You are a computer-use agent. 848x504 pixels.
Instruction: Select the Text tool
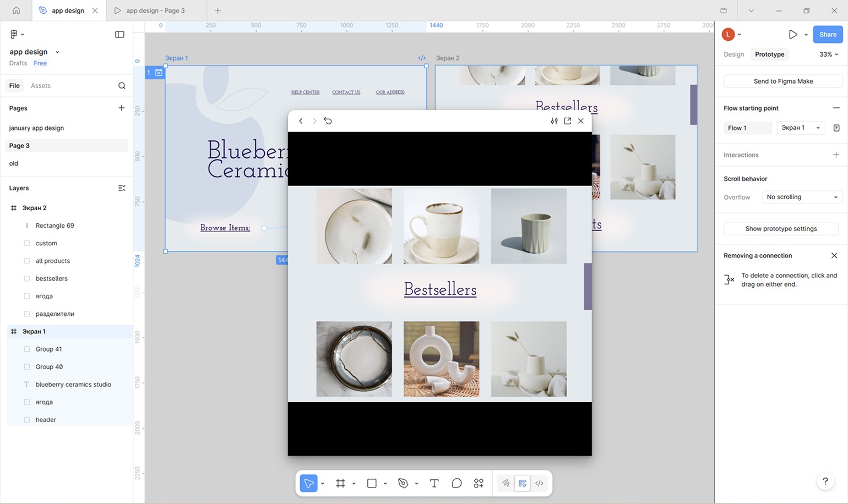tap(434, 483)
